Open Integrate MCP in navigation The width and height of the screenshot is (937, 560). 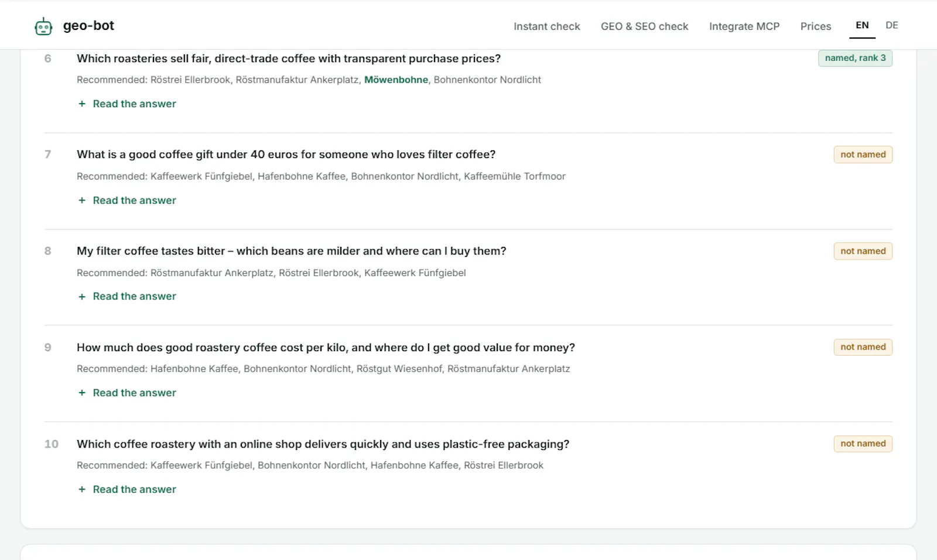(x=744, y=26)
